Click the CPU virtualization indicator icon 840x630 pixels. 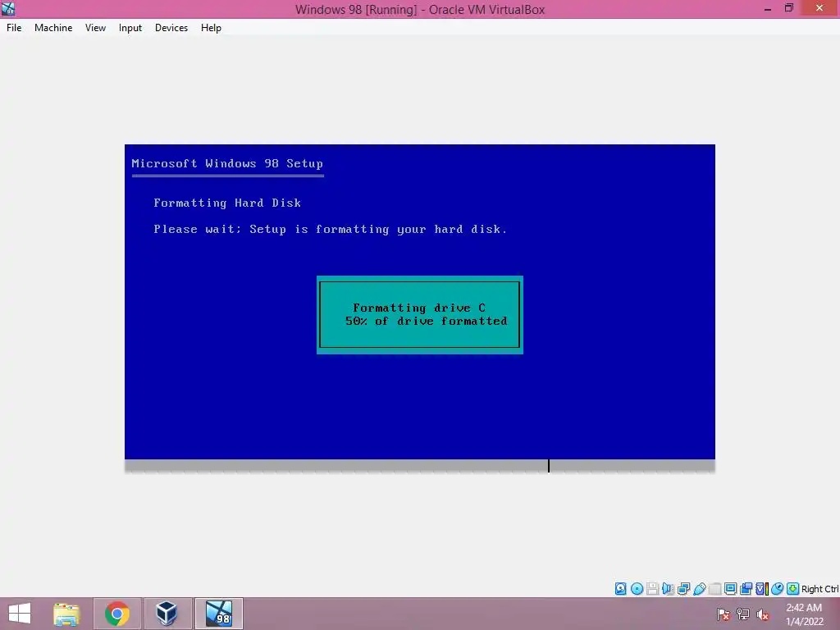[x=762, y=589]
